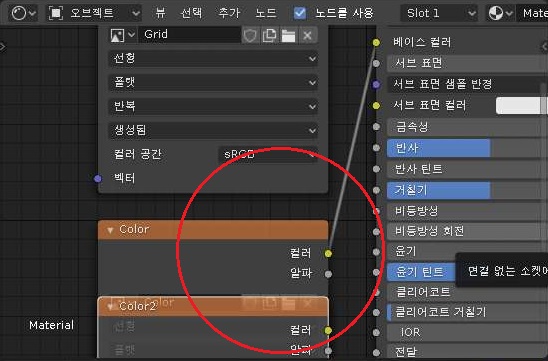Click the 베이스 컬러 input socket
This screenshot has height=361, width=548.
point(376,42)
